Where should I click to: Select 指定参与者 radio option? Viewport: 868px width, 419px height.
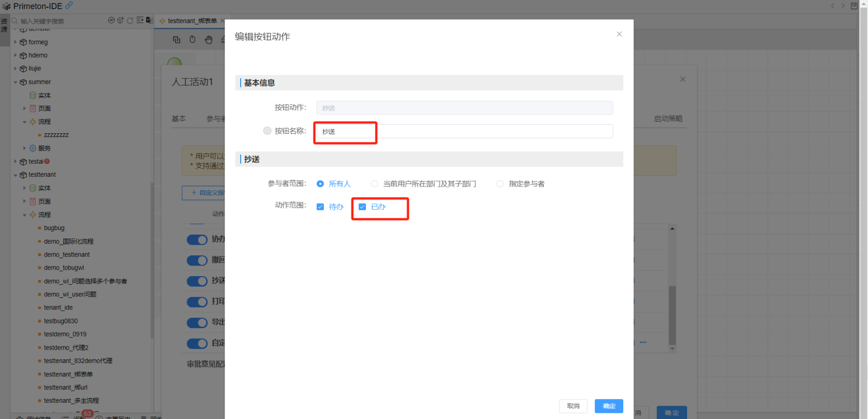coord(500,184)
